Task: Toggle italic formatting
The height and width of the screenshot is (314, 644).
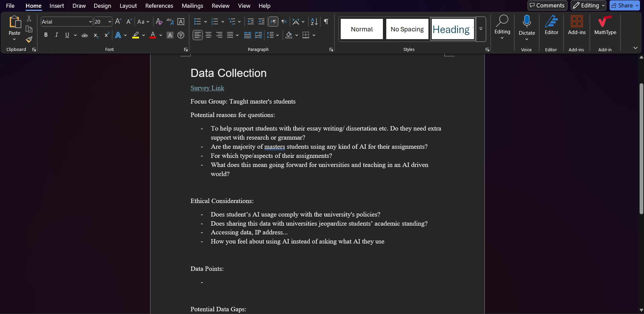Action: tap(56, 35)
